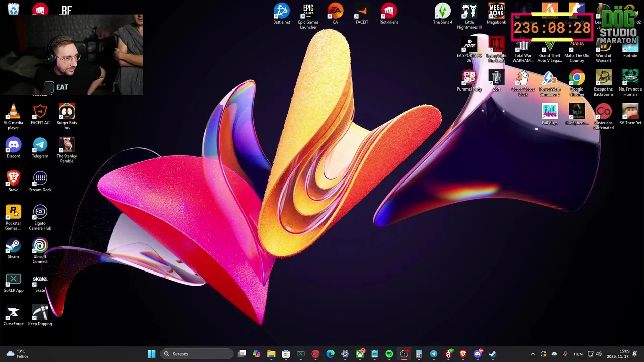Select the Stream Deck desktop icon
The height and width of the screenshot is (362, 644).
pyautogui.click(x=40, y=182)
